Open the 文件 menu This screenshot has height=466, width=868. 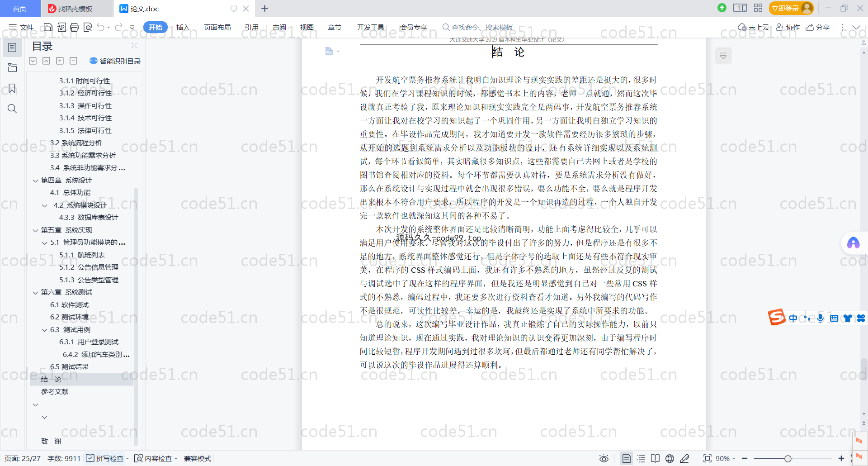tap(21, 27)
